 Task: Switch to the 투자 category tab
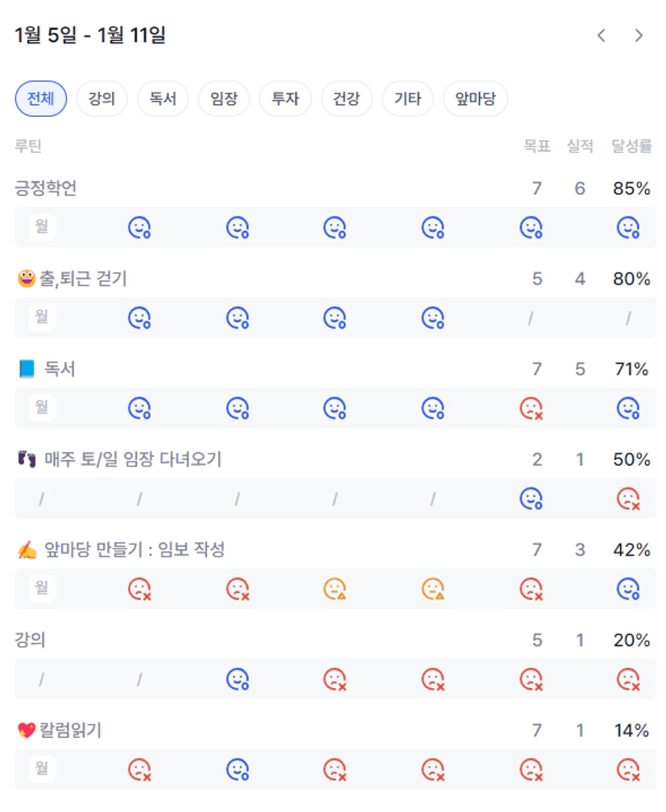[285, 99]
